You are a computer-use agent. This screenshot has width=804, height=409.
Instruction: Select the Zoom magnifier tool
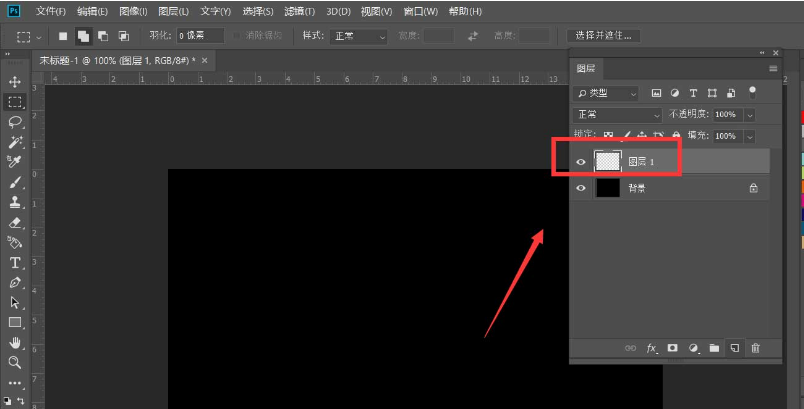(14, 362)
